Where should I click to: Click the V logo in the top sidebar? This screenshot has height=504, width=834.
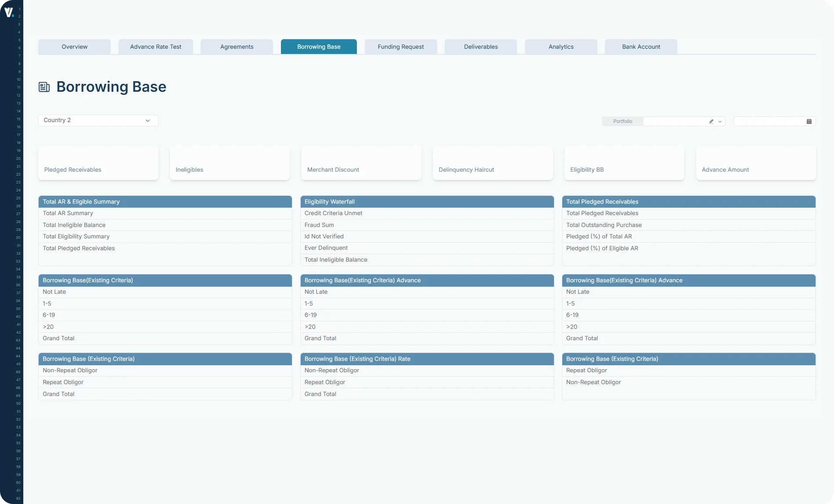pos(10,12)
